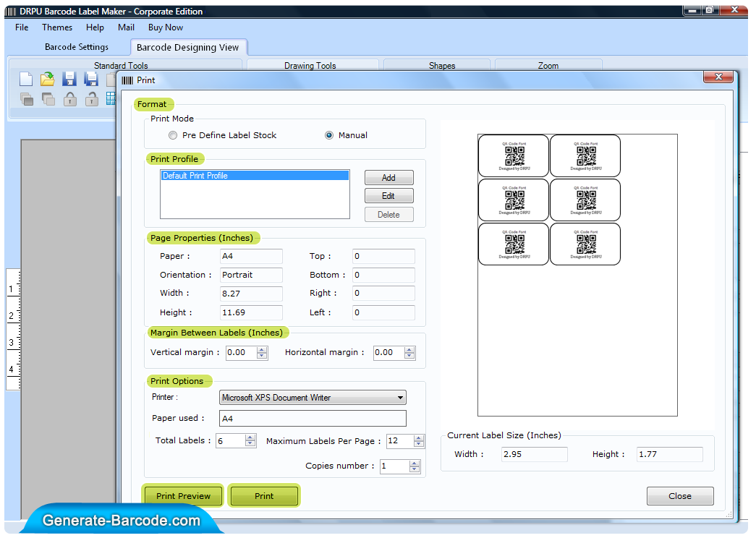Click the green Print button

(264, 495)
